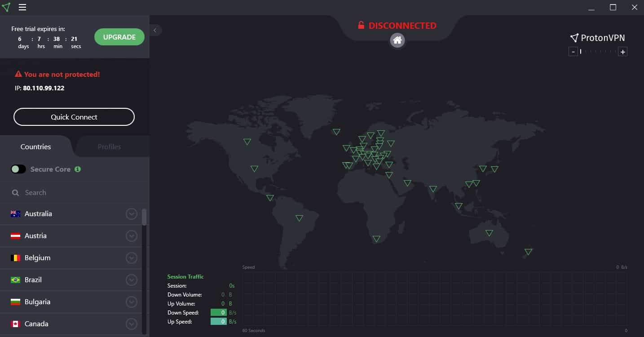Switch to the Profiles tab
Screen dimensions: 644x337
[x=110, y=146]
